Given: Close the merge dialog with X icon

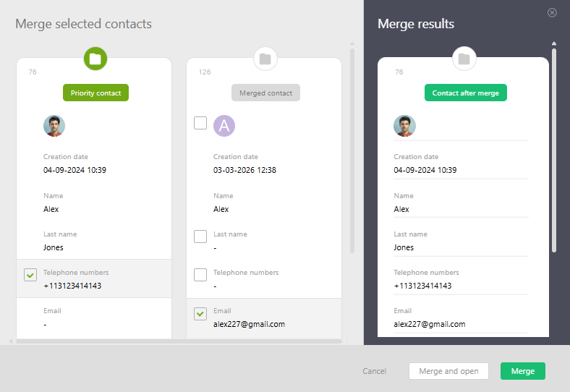Looking at the screenshot, I should click(552, 12).
